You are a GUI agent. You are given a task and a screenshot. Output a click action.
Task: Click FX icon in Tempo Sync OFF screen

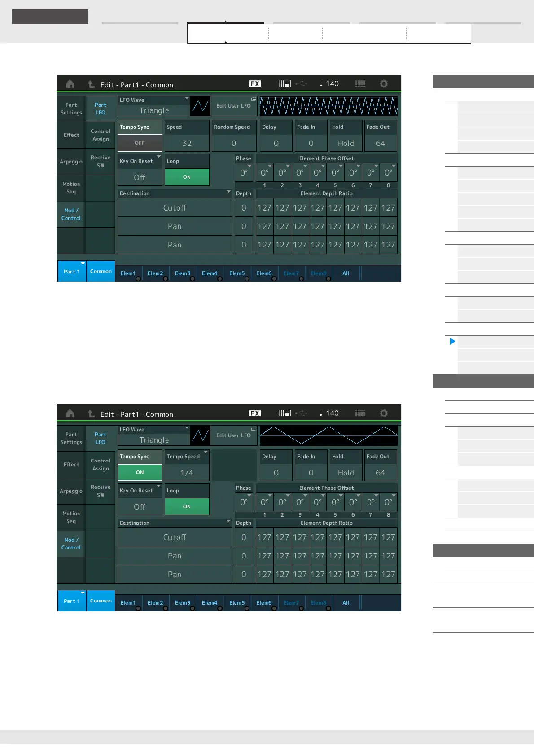[x=255, y=84]
